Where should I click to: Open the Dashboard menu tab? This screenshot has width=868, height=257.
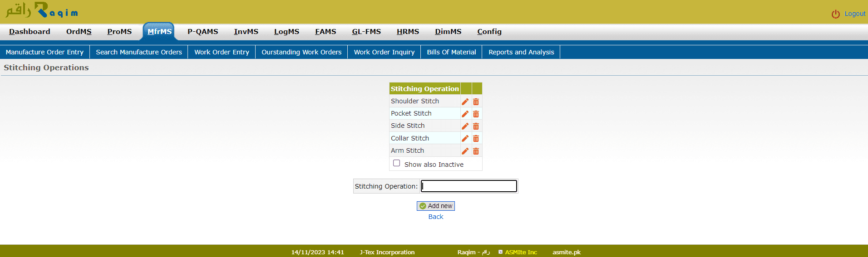click(30, 32)
